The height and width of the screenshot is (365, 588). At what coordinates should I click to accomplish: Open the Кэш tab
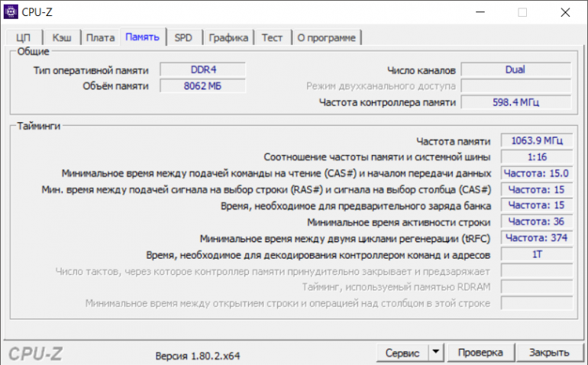click(x=62, y=37)
